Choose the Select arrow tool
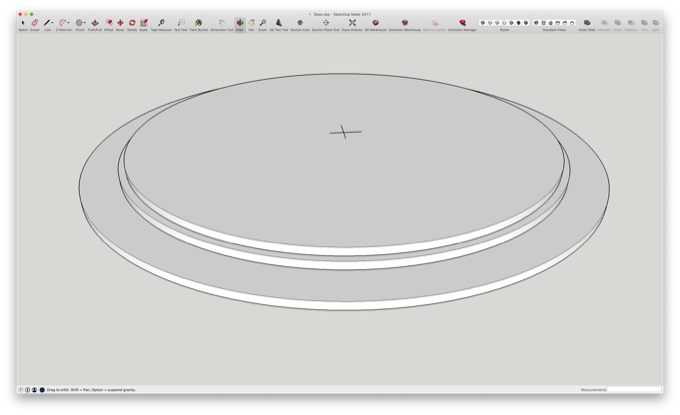 (23, 23)
